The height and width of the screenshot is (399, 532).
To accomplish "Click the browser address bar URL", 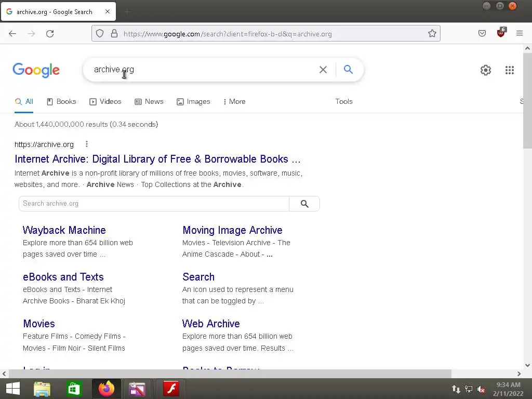I will [228, 34].
